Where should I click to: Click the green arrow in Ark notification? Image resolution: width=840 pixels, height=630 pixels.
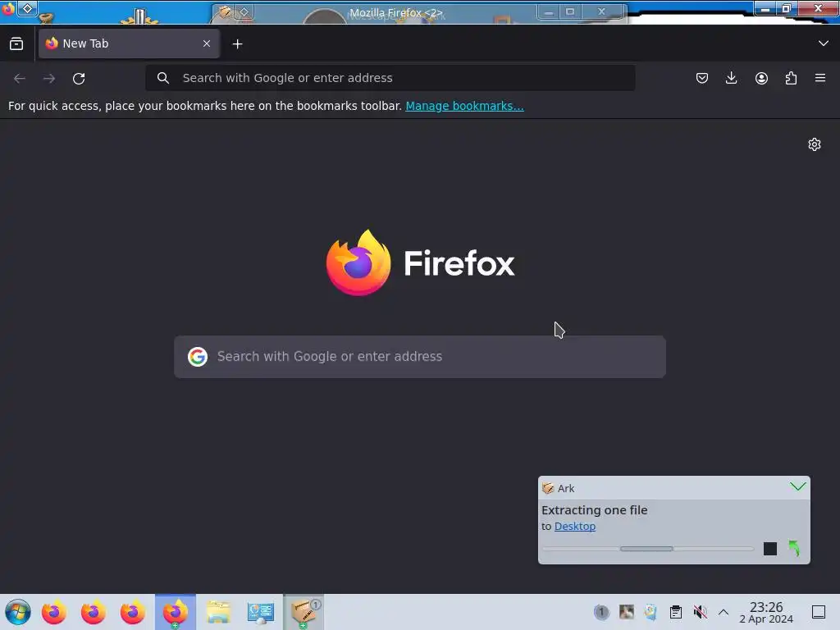pos(794,548)
